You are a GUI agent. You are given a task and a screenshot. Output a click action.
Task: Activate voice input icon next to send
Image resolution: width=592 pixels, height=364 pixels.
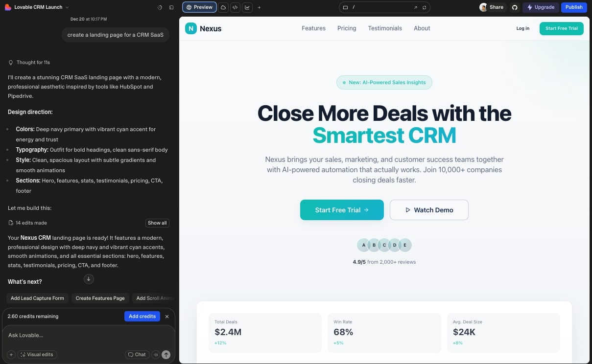tap(156, 354)
